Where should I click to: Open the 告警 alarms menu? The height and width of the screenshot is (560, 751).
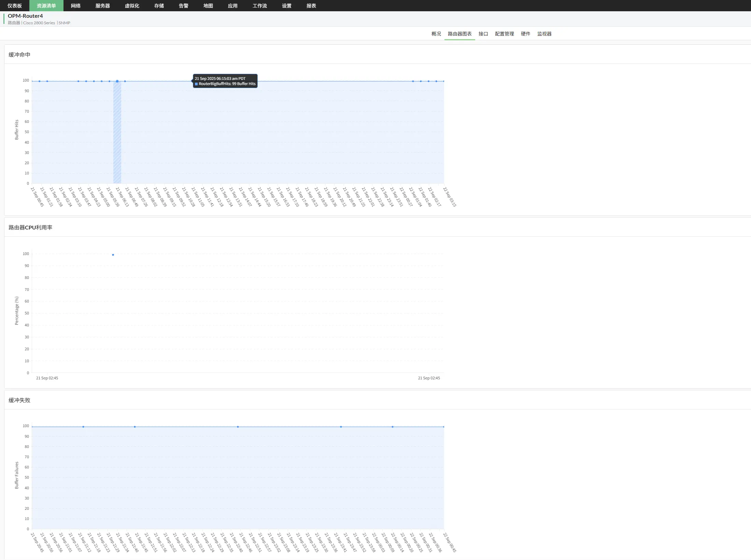tap(184, 6)
